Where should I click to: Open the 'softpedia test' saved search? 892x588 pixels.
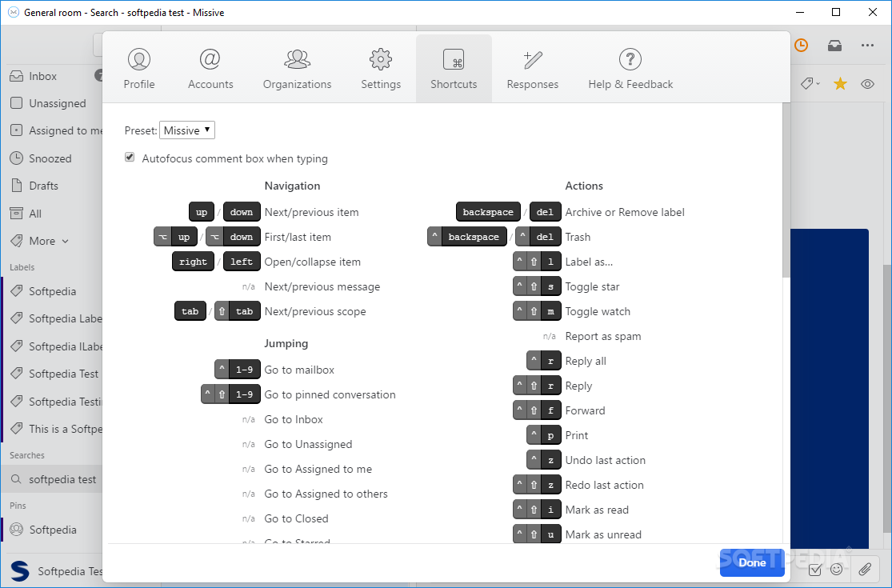[52, 479]
